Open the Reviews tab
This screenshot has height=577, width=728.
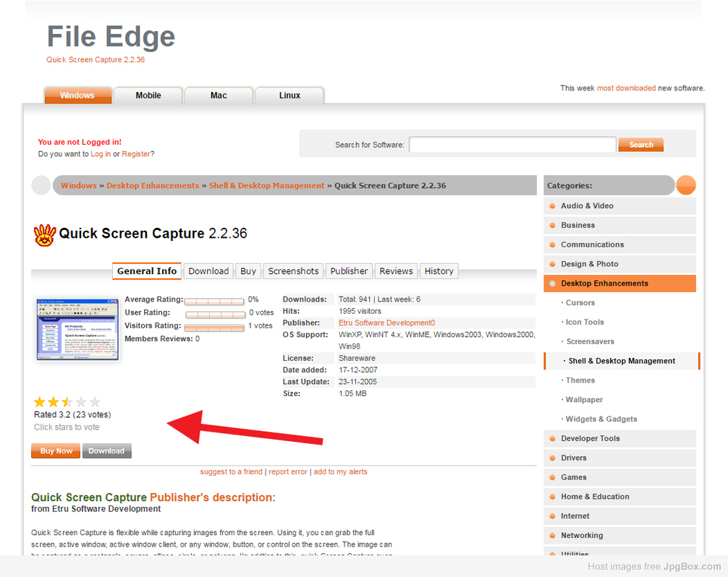396,271
